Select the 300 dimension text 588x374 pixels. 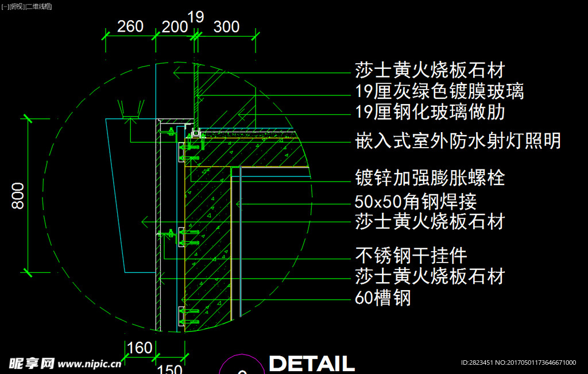[x=226, y=26]
